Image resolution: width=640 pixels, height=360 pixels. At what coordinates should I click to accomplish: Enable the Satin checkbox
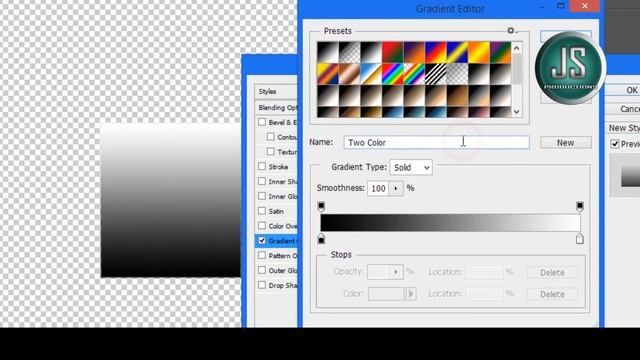point(262,211)
